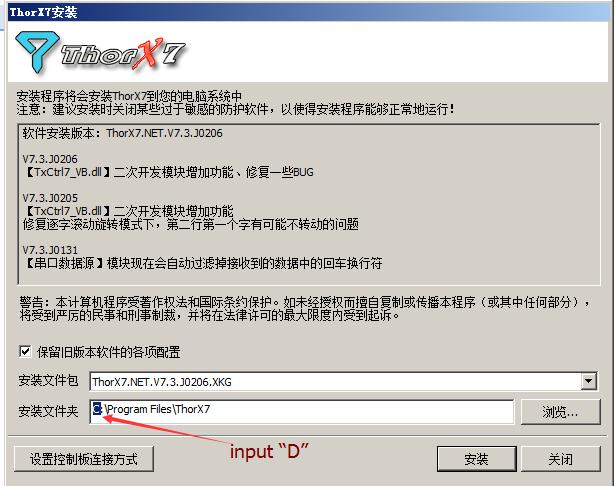
Task: Click the 安装 install button
Action: tap(477, 459)
